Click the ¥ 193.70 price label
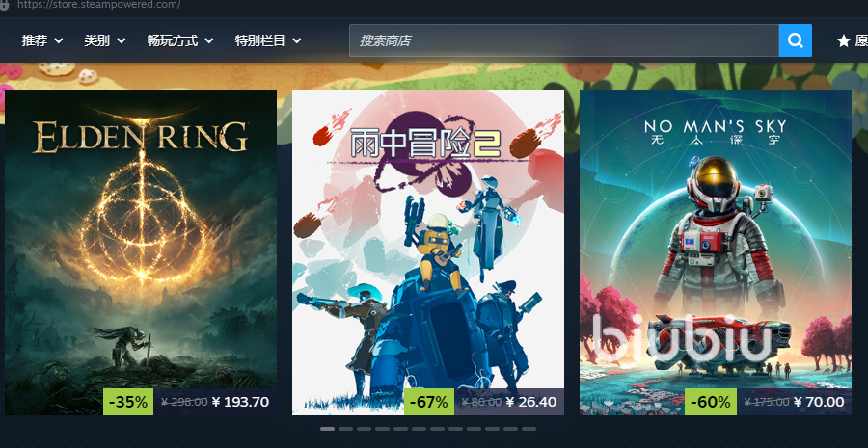 point(240,402)
